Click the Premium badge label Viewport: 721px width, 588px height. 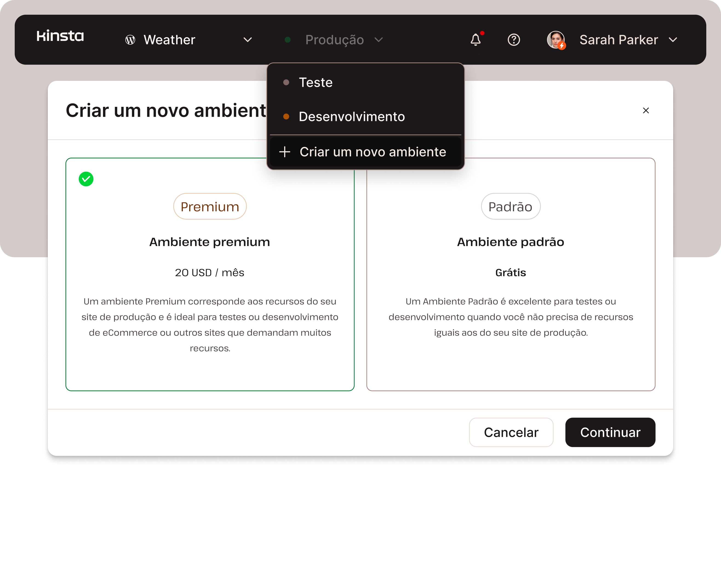point(210,206)
